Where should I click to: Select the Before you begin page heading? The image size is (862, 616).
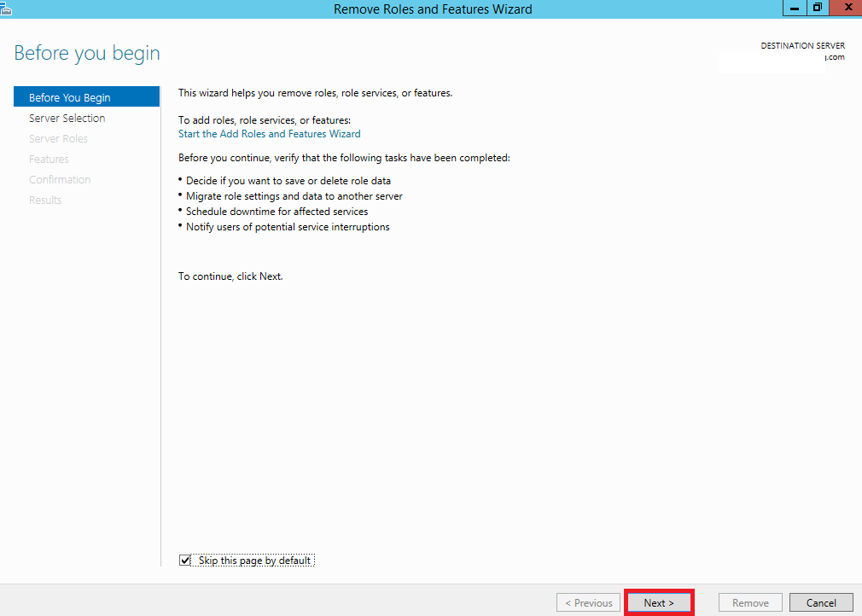86,53
